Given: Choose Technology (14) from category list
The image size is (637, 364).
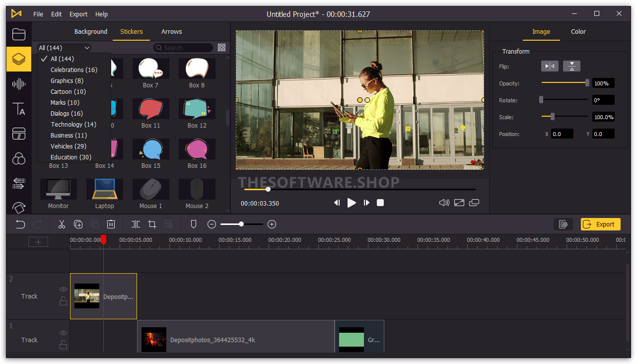Looking at the screenshot, I should tap(73, 124).
